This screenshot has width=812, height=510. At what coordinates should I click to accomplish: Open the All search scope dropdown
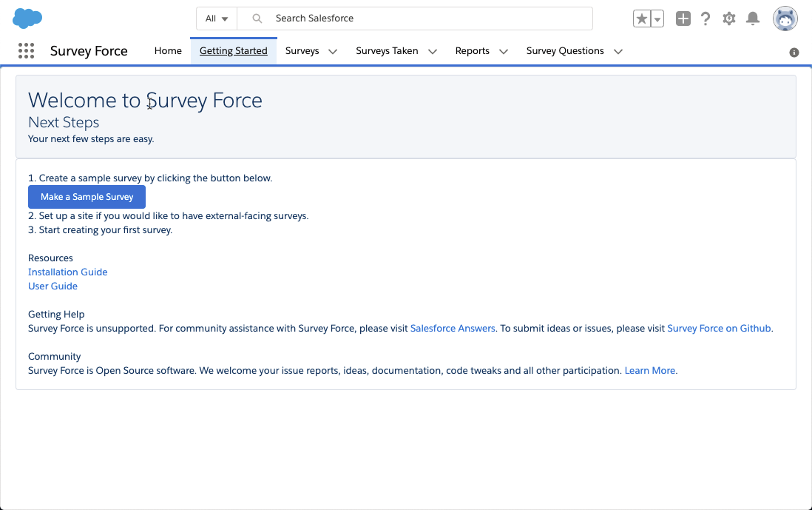click(x=217, y=19)
